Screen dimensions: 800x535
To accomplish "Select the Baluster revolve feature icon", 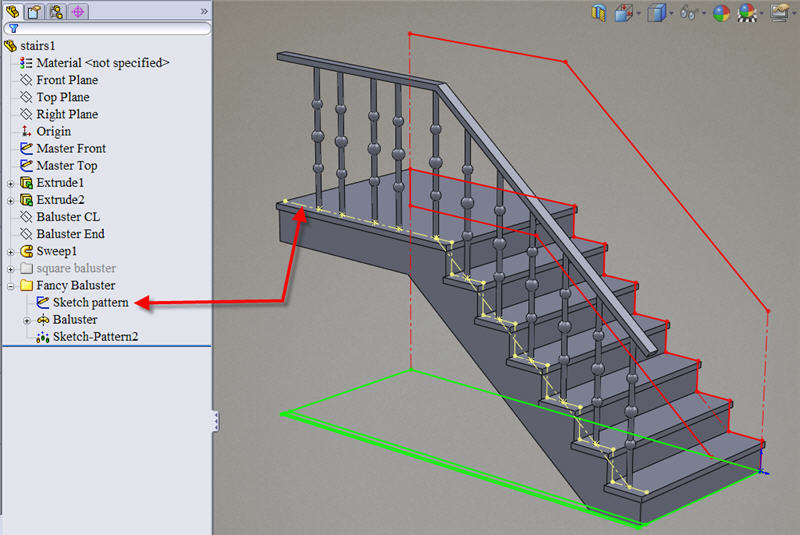I will click(x=43, y=320).
